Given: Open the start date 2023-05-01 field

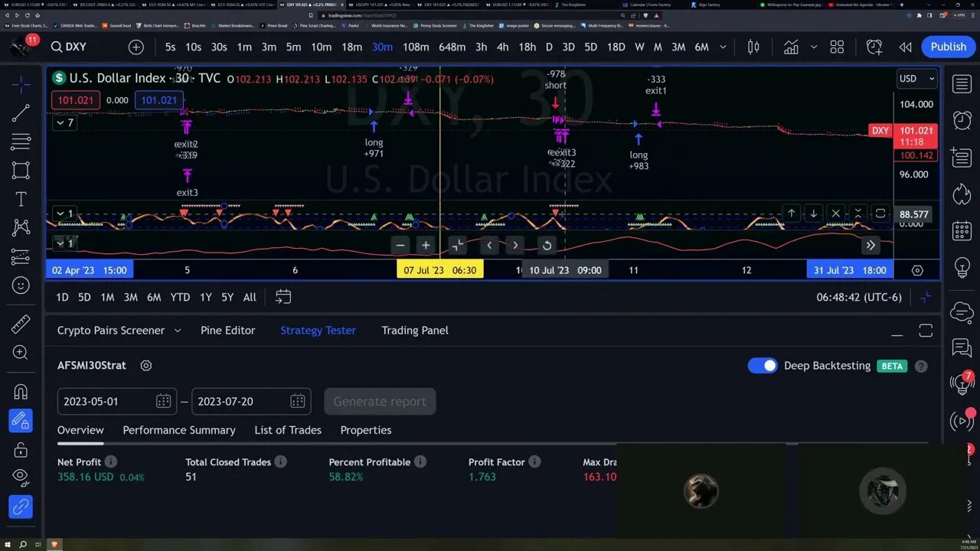Looking at the screenshot, I should click(117, 401).
